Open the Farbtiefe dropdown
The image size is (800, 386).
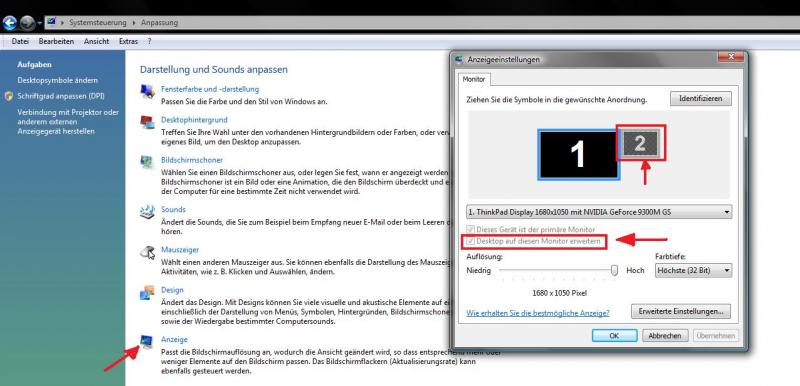[693, 270]
